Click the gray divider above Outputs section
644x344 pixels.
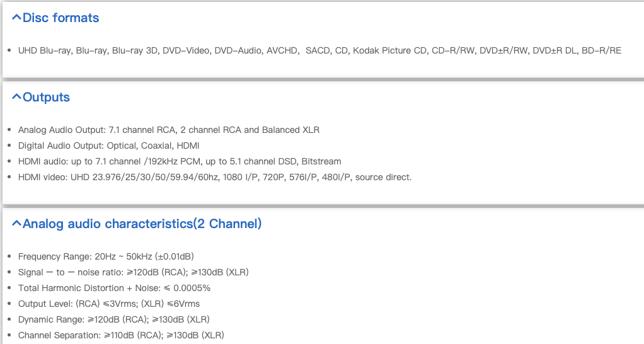(322, 79)
